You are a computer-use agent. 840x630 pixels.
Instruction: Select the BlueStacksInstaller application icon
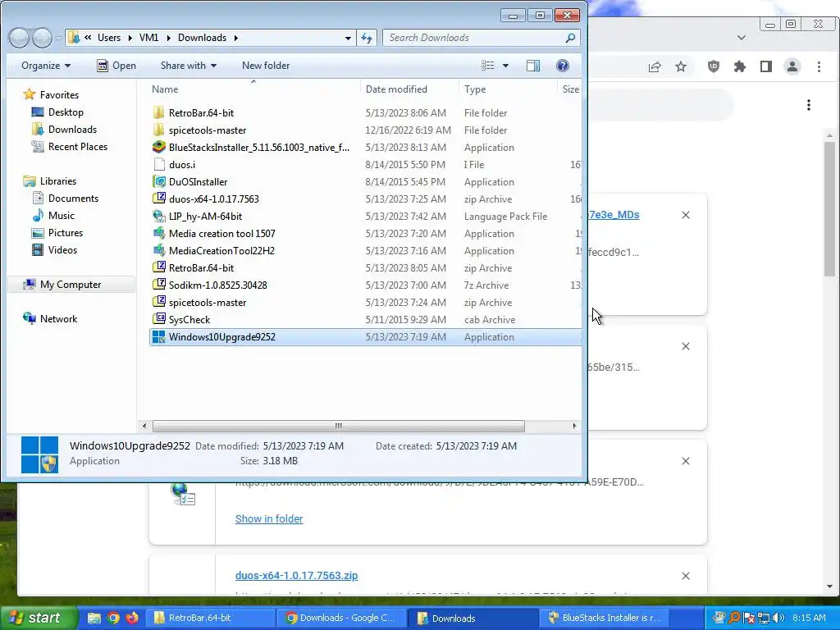(159, 148)
